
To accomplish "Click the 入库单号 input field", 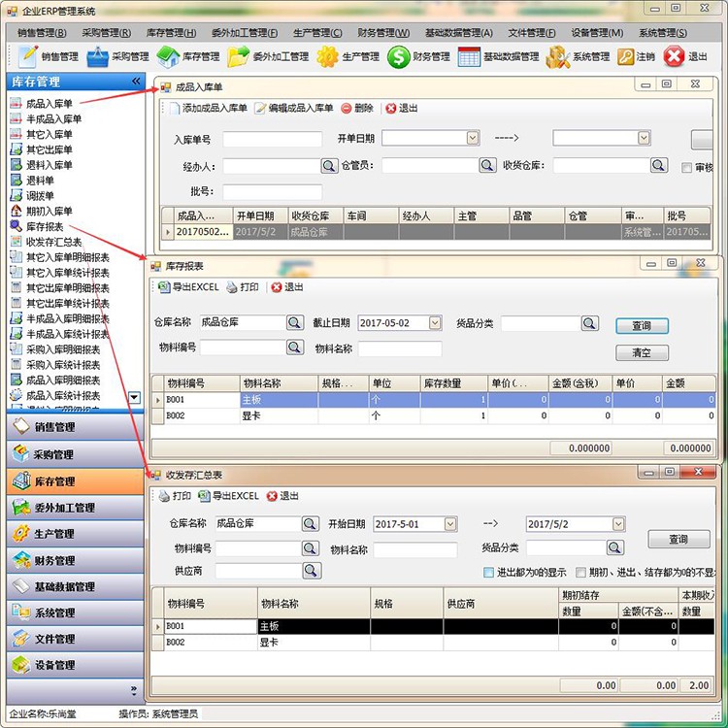I will click(273, 139).
